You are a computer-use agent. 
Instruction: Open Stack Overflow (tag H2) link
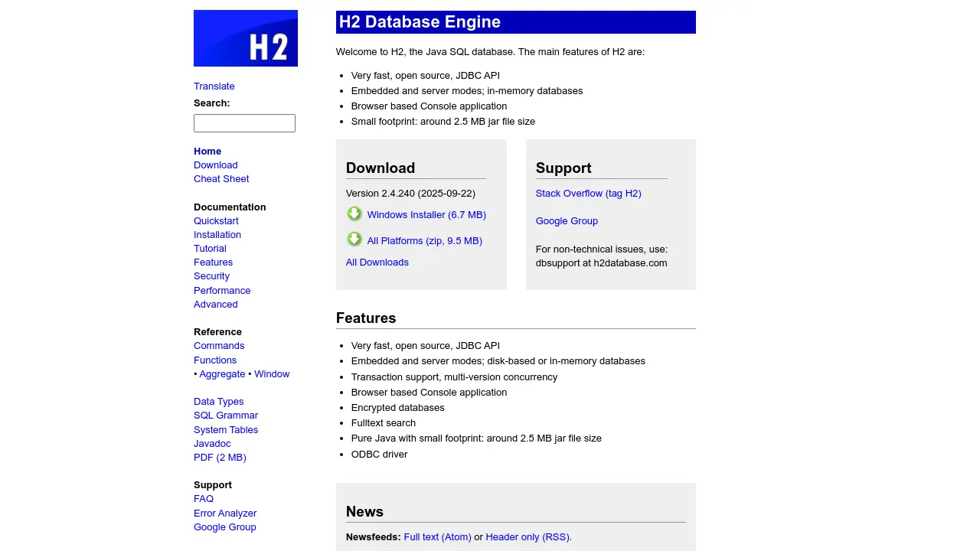pos(589,194)
